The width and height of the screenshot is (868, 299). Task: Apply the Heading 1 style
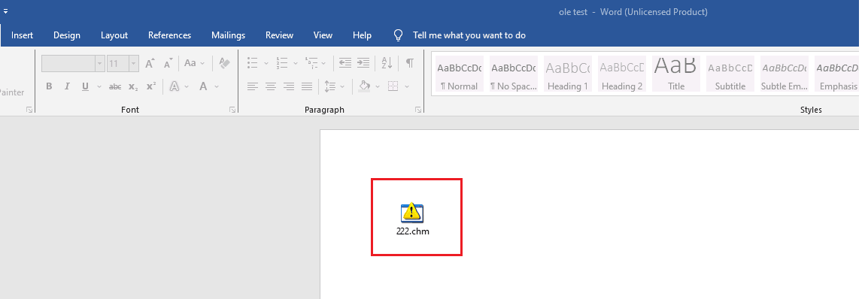(567, 74)
